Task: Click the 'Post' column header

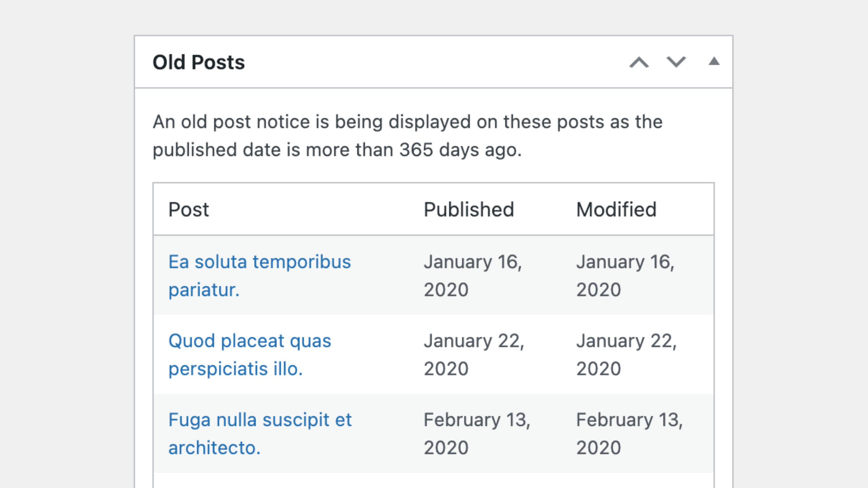Action: click(x=189, y=209)
